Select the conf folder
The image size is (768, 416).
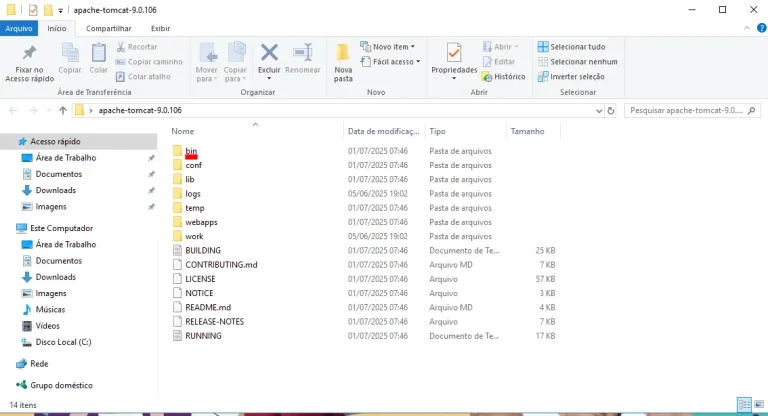click(x=193, y=165)
